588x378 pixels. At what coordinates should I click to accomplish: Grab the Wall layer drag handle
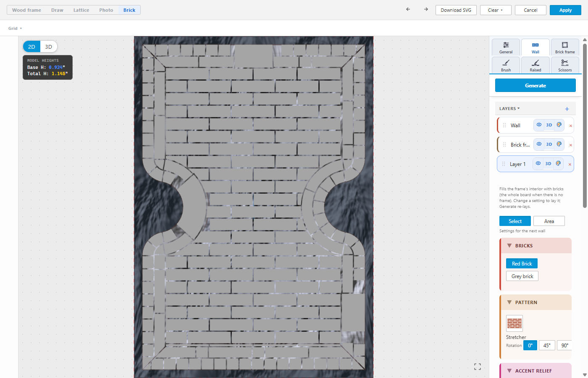[504, 125]
